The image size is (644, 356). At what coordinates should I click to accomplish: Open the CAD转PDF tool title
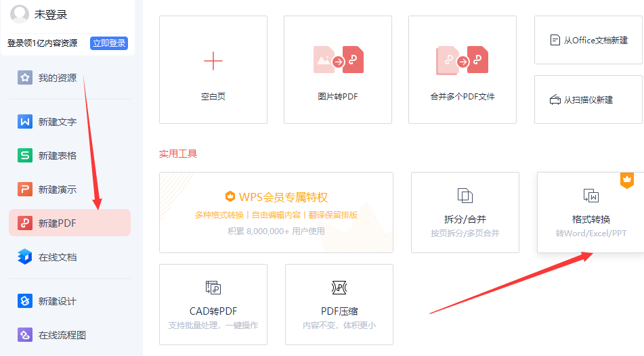(213, 311)
